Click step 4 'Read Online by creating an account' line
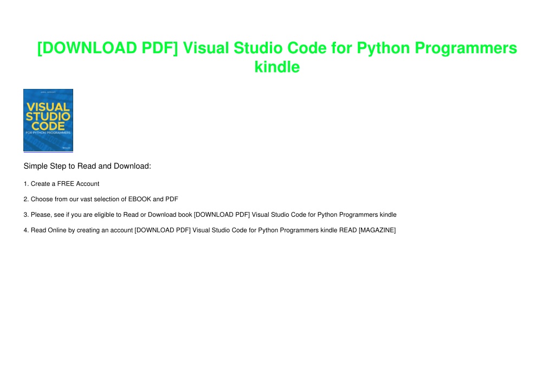This screenshot has width=555, height=392. pos(210,230)
